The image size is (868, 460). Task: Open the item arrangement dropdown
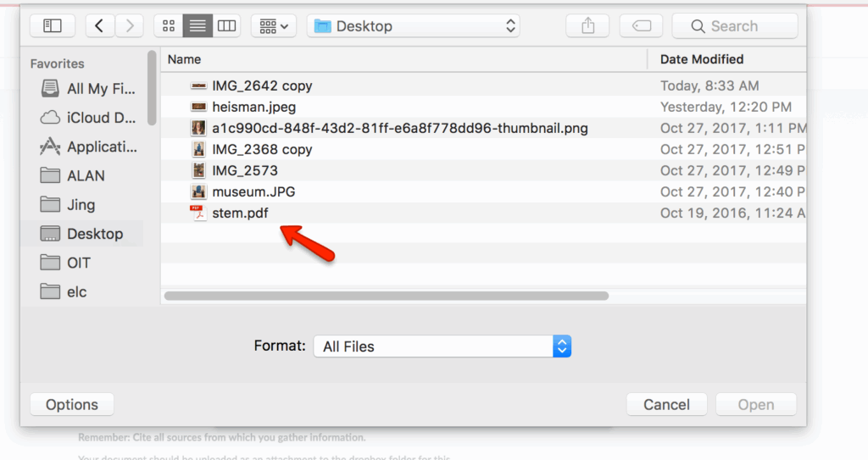(273, 26)
